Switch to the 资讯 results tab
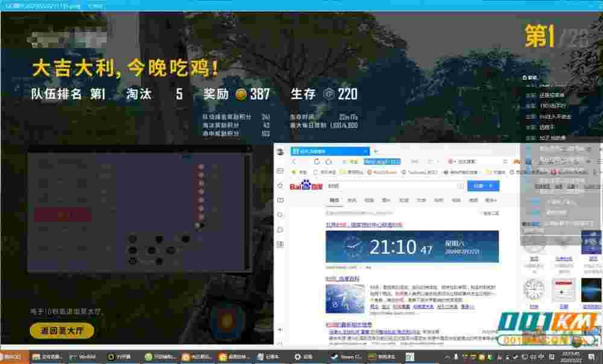The image size is (603, 364). pyautogui.click(x=352, y=200)
